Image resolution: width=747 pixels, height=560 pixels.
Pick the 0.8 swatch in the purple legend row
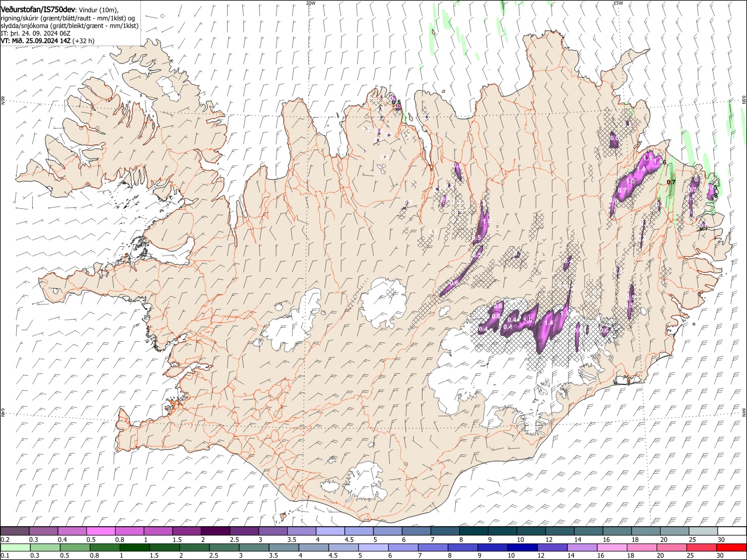click(x=129, y=531)
